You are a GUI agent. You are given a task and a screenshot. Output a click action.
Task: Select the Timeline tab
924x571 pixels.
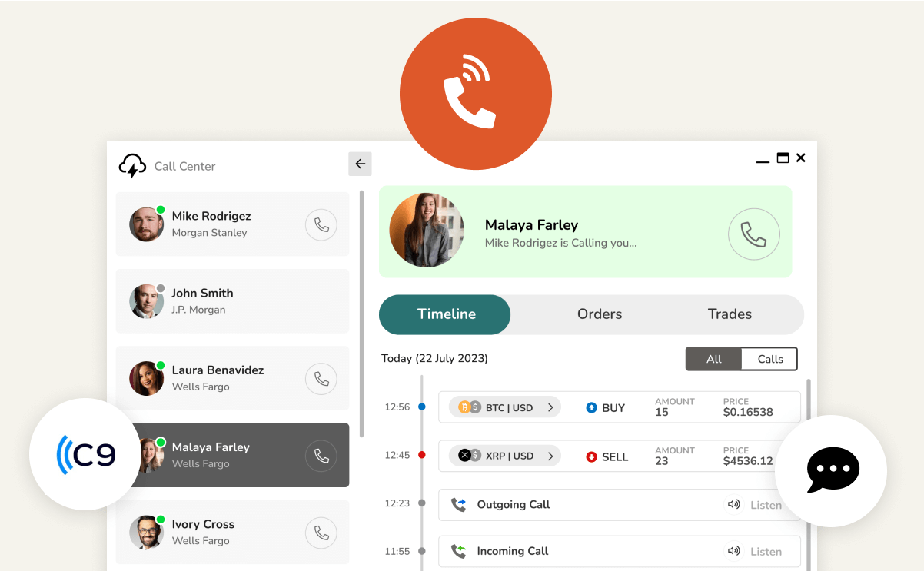click(446, 314)
